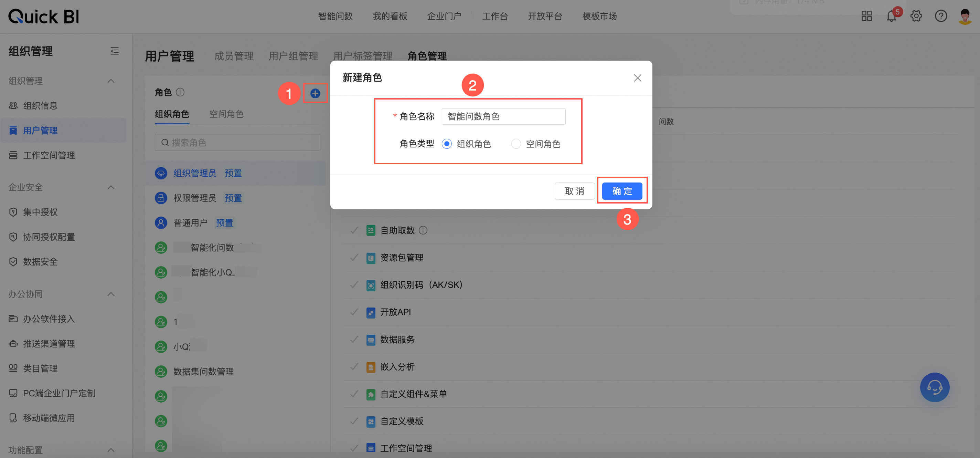Click the 数据安全 shield icon
980x458 pixels.
[x=13, y=262]
